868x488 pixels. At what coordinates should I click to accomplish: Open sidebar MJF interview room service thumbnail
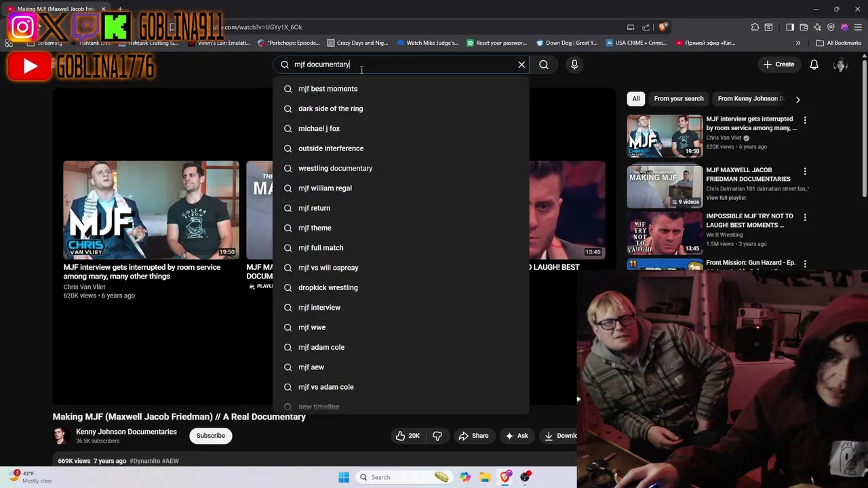[665, 136]
